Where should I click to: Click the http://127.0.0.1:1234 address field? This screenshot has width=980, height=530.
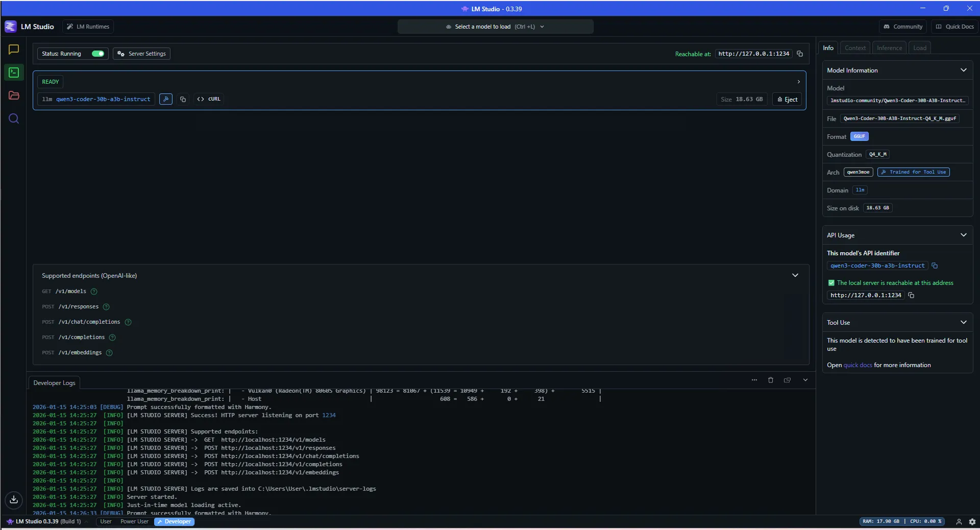click(x=866, y=296)
